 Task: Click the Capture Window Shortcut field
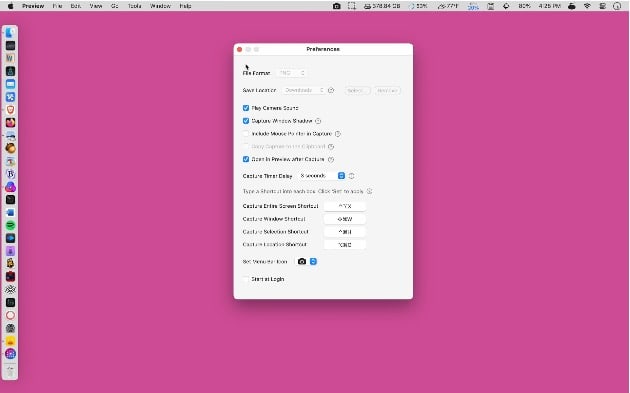click(x=345, y=219)
